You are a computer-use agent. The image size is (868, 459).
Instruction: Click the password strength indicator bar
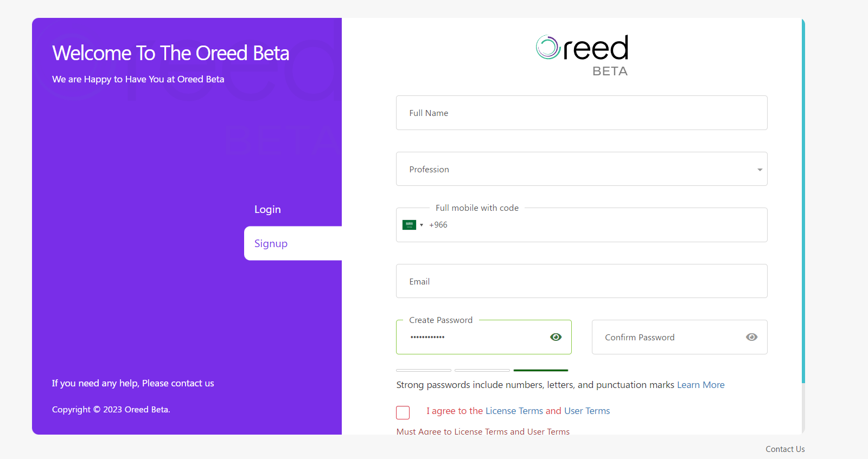coord(540,370)
